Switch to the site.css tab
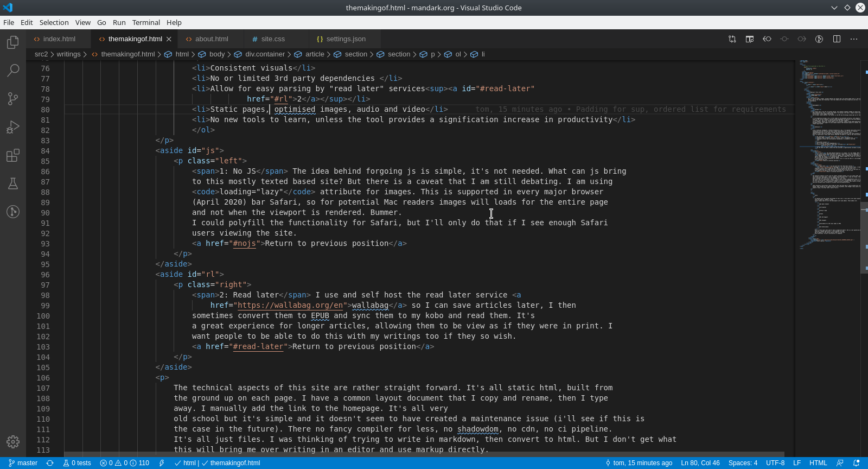Screen dimensions: 868x469 coord(273,39)
